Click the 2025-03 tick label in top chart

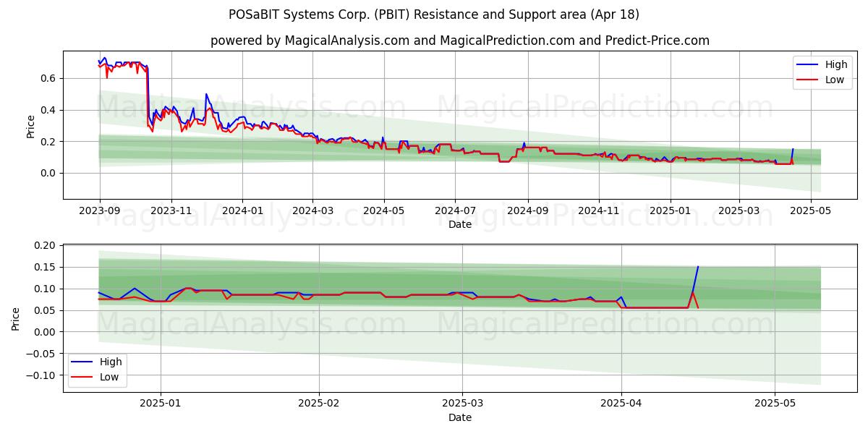(x=739, y=210)
